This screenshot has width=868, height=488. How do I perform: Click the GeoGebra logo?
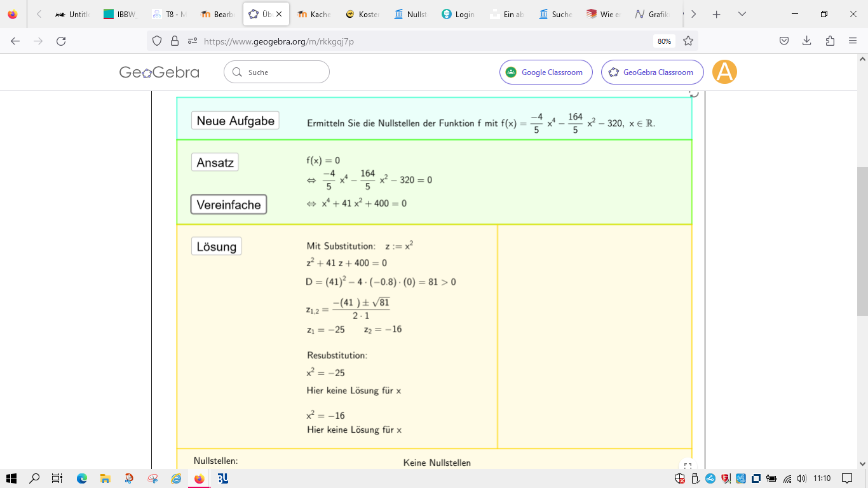159,72
